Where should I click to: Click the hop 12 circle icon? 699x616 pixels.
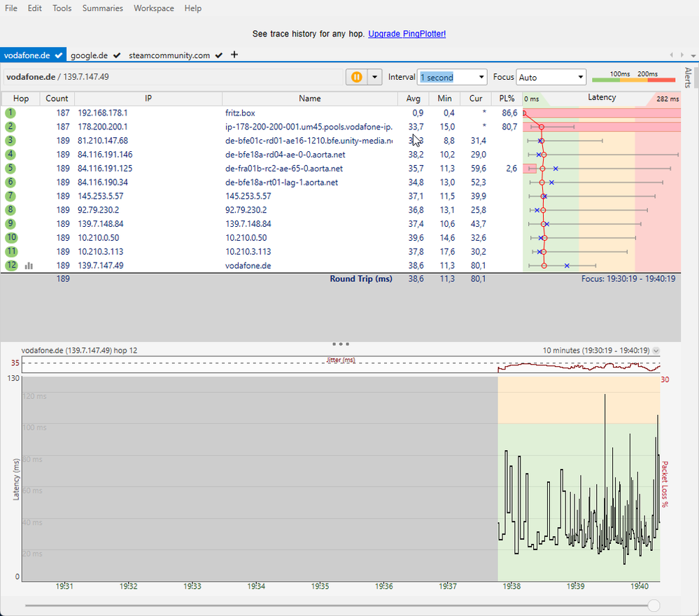(10, 265)
